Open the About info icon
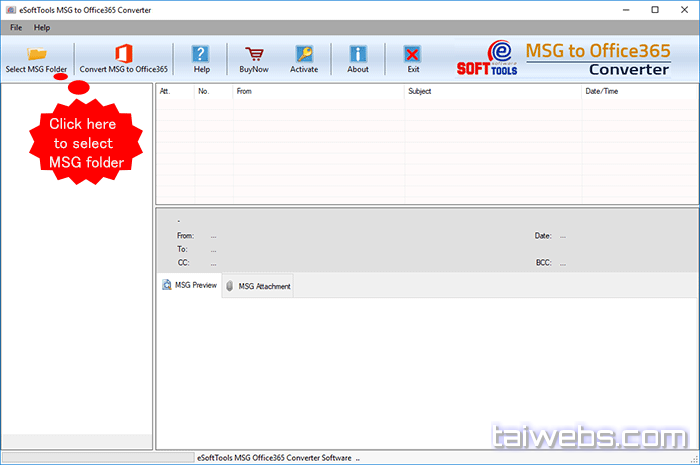This screenshot has height=465, width=700. pyautogui.click(x=357, y=54)
